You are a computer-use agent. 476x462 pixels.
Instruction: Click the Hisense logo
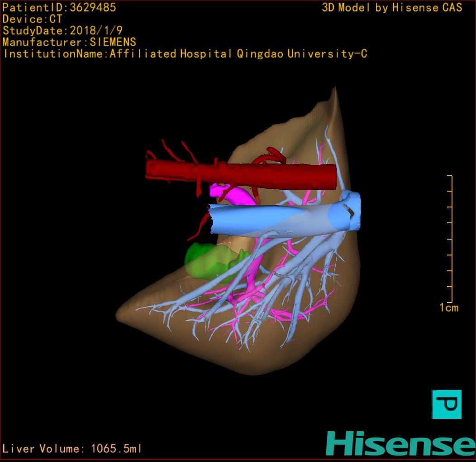click(400, 443)
